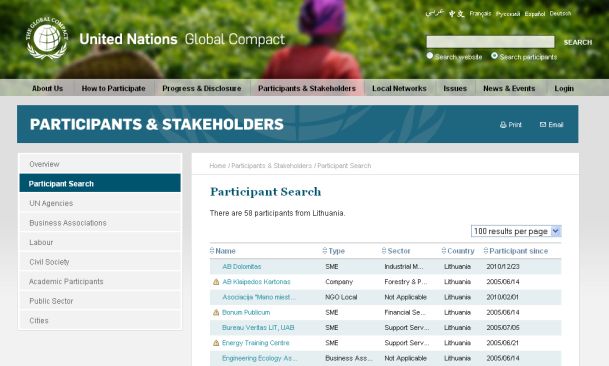Select the Search website radio button
This screenshot has width=609, height=366.
(x=430, y=56)
